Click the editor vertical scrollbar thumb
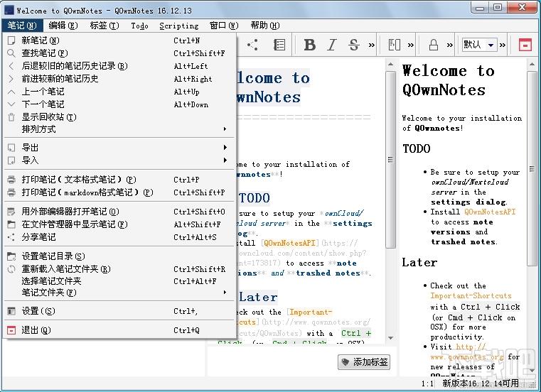The height and width of the screenshot is (392, 541). [390, 160]
